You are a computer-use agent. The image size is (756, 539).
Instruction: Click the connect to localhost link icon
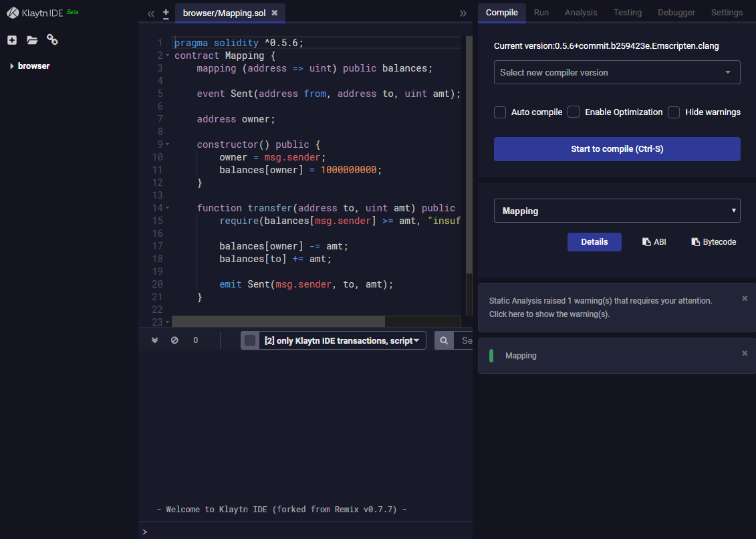click(52, 39)
